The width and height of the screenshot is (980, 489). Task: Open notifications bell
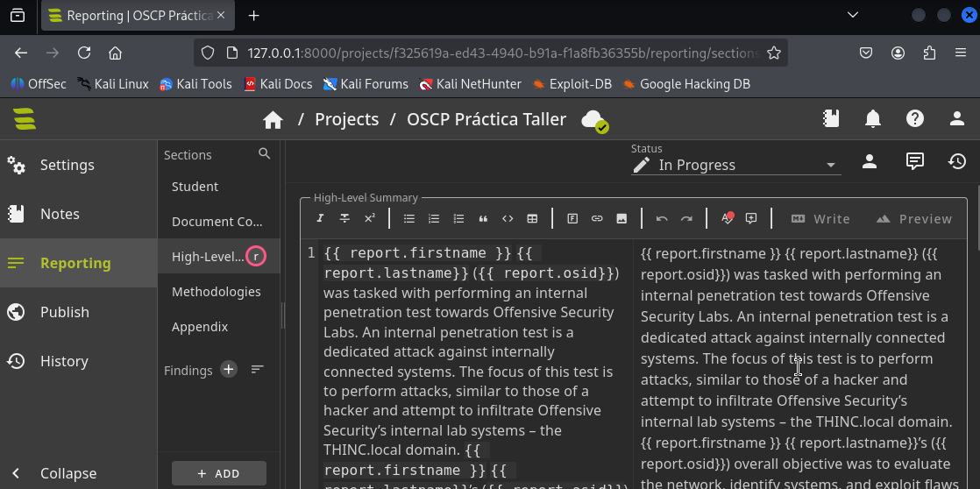872,118
